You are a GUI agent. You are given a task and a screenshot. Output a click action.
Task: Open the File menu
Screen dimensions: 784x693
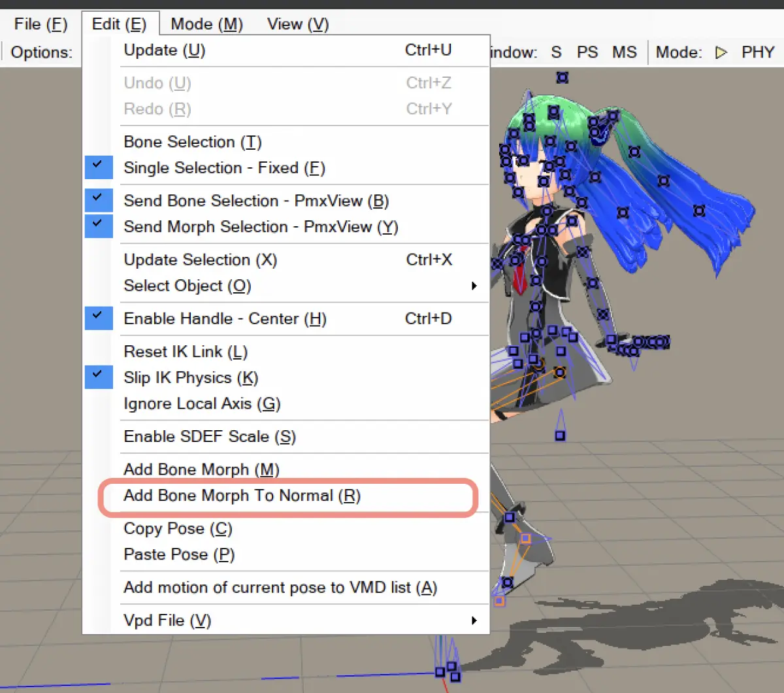point(41,24)
